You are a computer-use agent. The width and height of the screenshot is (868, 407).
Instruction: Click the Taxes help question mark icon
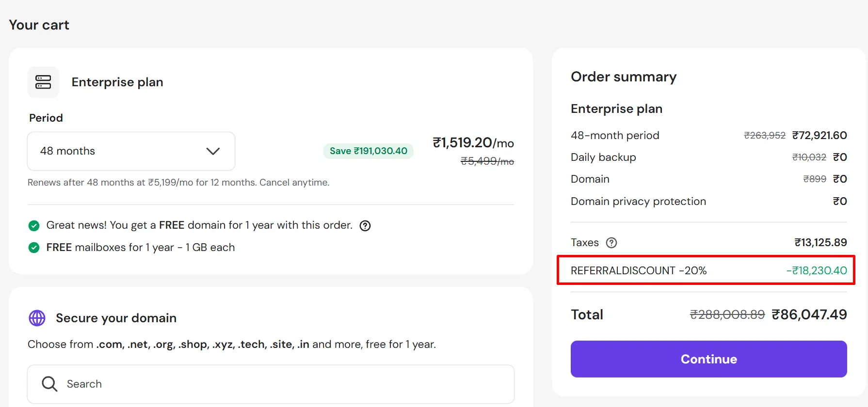(x=612, y=243)
